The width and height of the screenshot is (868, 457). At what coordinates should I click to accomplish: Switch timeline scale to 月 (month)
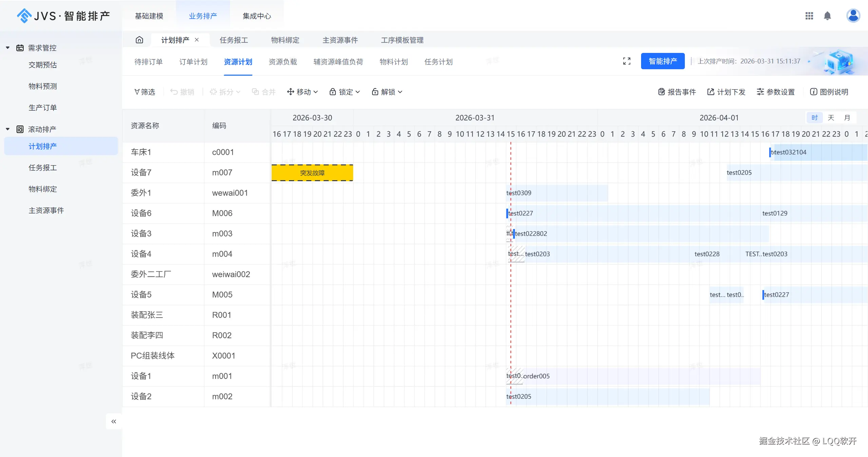pos(847,118)
